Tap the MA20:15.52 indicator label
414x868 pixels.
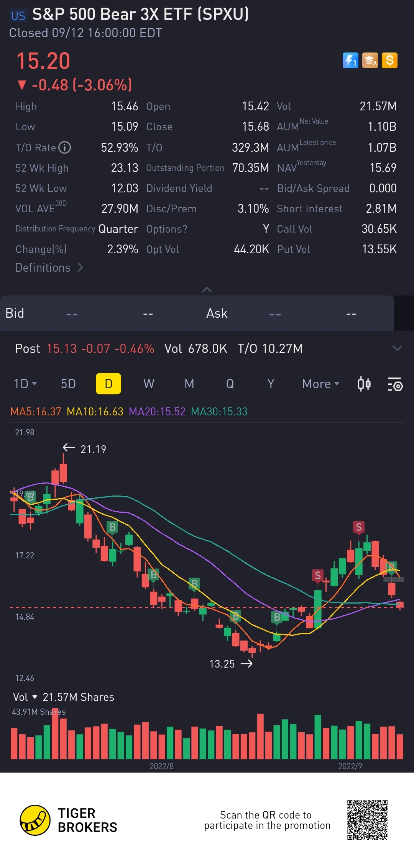point(157,412)
